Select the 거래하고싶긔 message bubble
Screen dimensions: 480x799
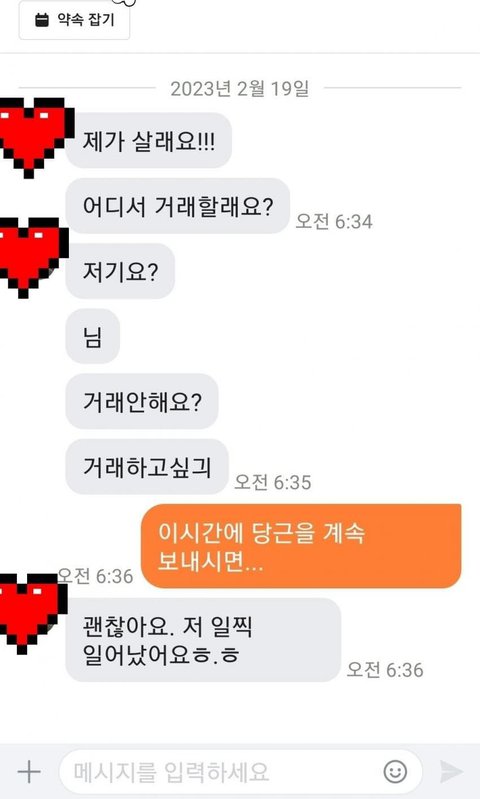pyautogui.click(x=147, y=467)
